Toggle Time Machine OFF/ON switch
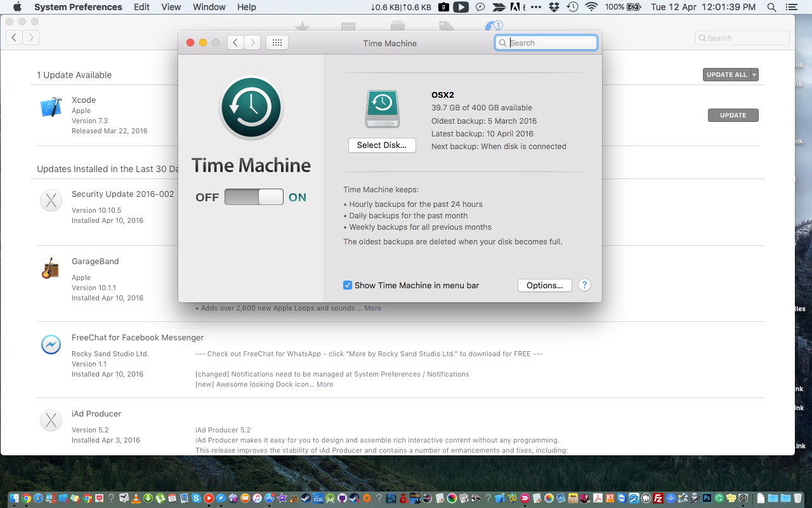Image resolution: width=812 pixels, height=508 pixels. pos(254,197)
